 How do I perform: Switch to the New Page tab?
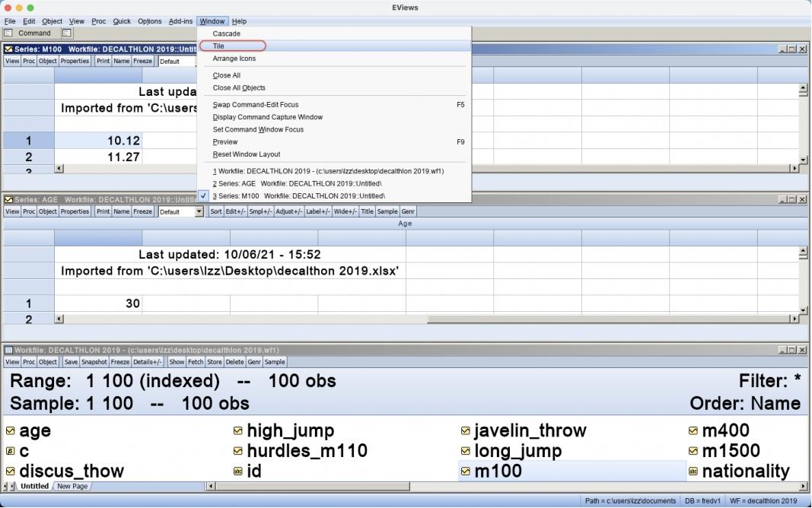(72, 486)
